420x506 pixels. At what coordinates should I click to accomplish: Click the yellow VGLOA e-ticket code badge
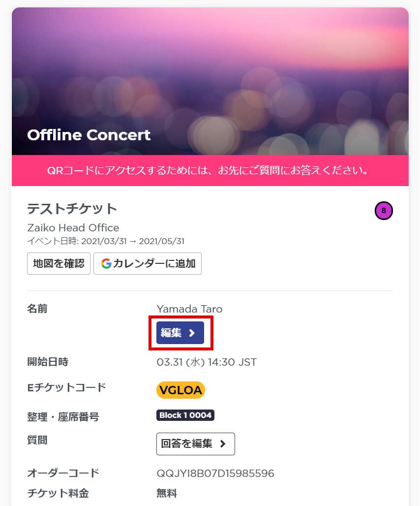click(x=180, y=390)
